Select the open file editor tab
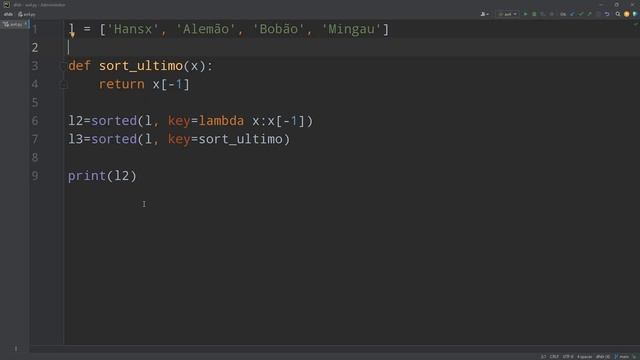Image resolution: width=640 pixels, height=360 pixels. click(15, 24)
